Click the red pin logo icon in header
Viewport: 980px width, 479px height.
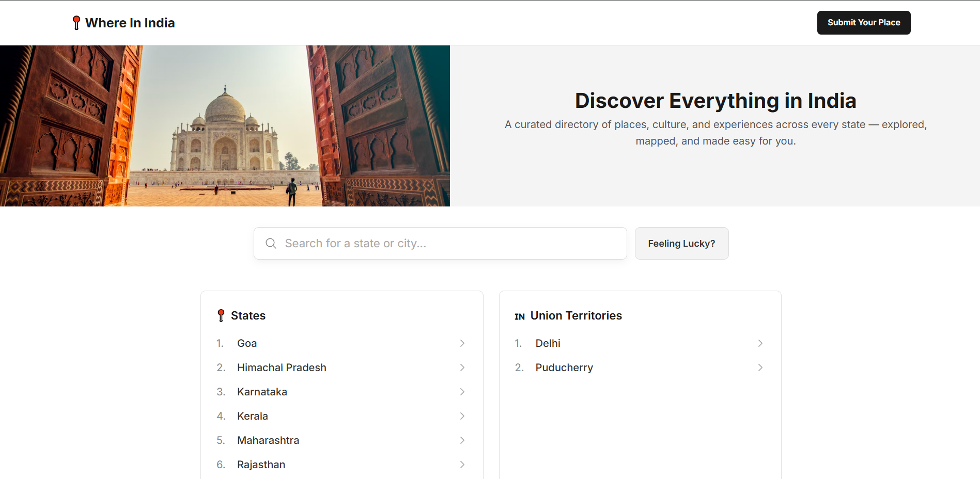click(76, 22)
